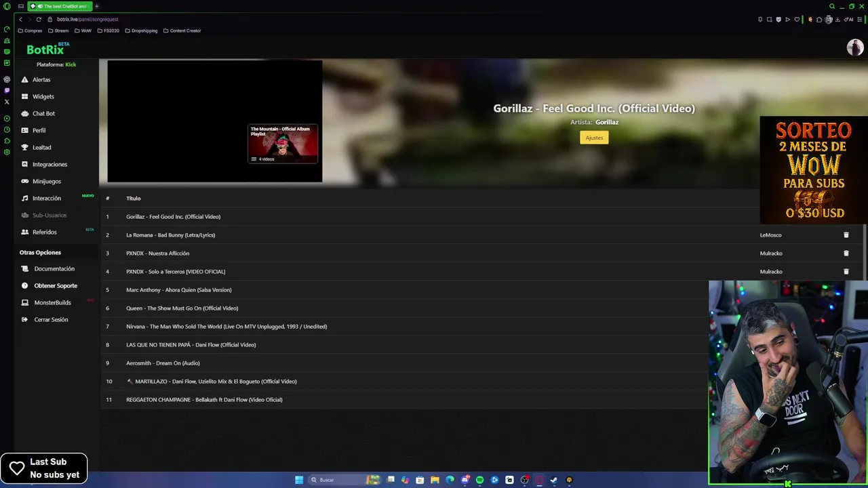Screen dimensions: 868x488
Task: Open the Documentación menu item
Action: (x=54, y=268)
